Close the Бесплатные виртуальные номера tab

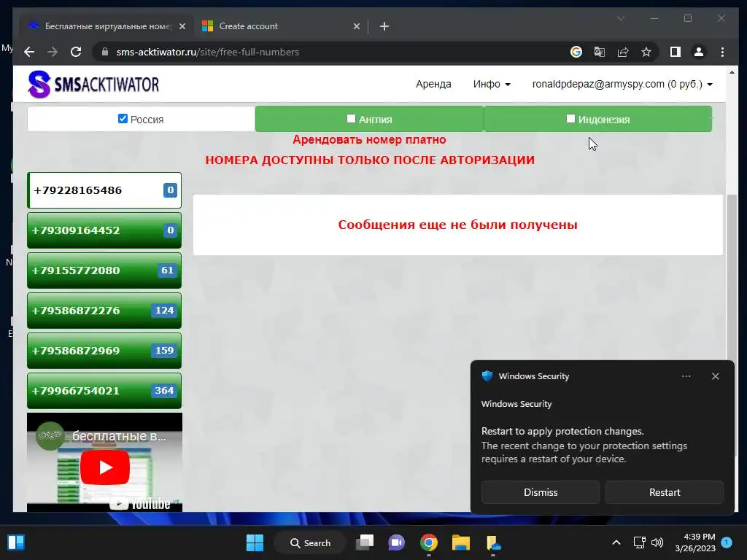[182, 26]
